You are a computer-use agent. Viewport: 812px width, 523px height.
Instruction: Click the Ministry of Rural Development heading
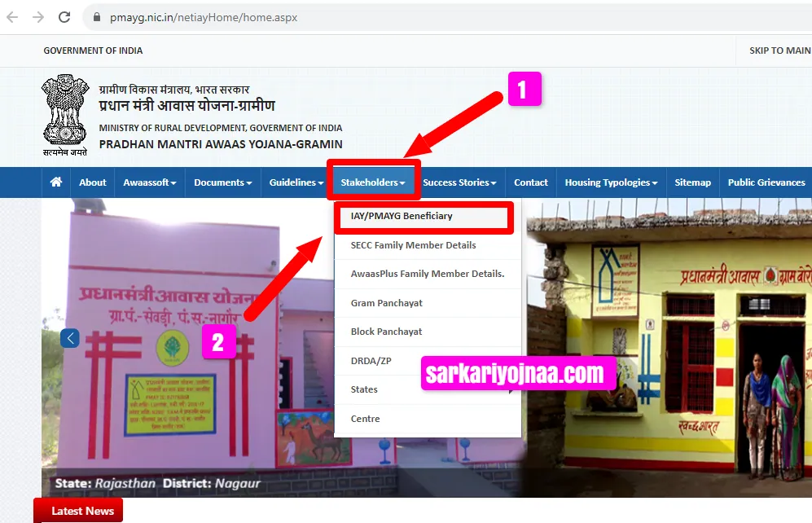click(221, 128)
